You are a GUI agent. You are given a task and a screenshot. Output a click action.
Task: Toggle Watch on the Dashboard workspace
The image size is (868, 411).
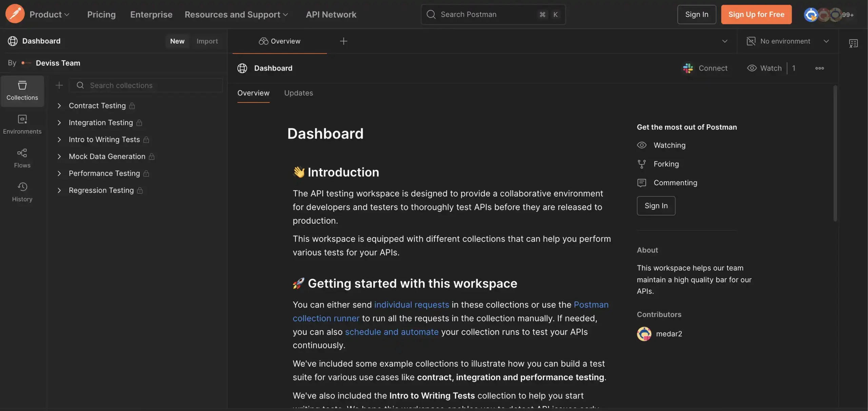click(x=764, y=68)
